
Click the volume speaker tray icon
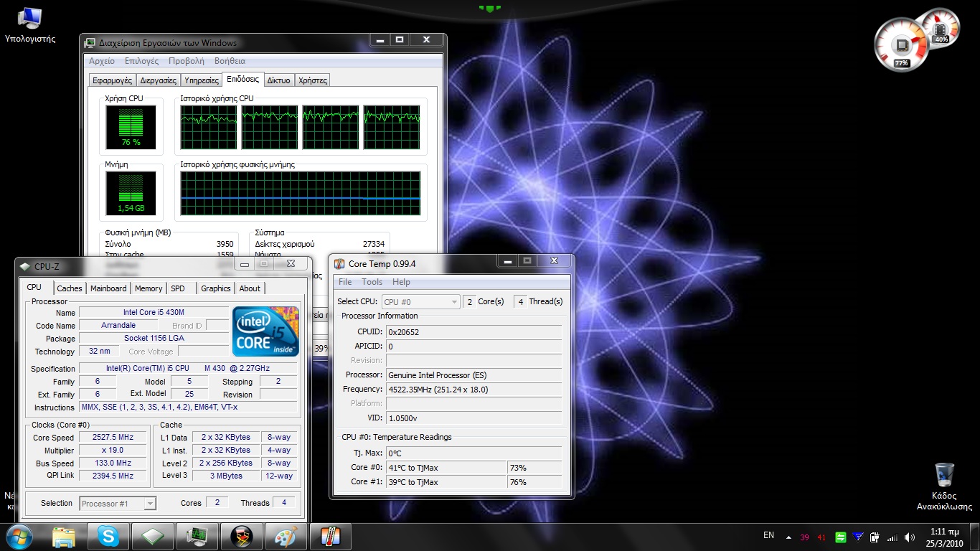tap(910, 537)
